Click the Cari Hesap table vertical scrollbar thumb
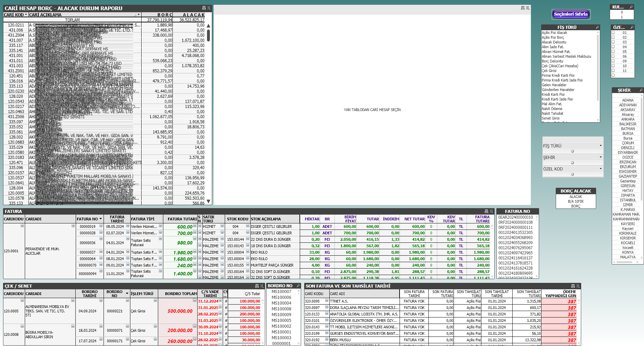The height and width of the screenshot is (346, 644). coord(208,35)
